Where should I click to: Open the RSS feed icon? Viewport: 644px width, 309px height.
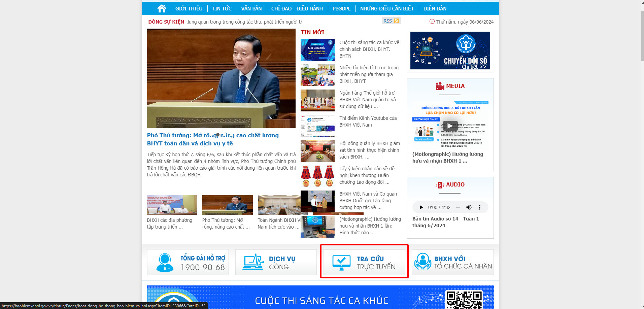coord(397,21)
